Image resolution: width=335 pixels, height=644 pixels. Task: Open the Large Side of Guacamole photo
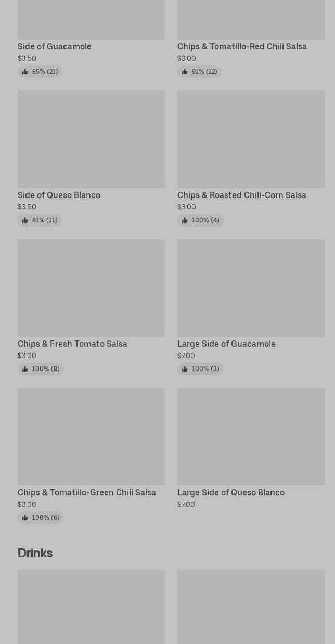point(251,288)
